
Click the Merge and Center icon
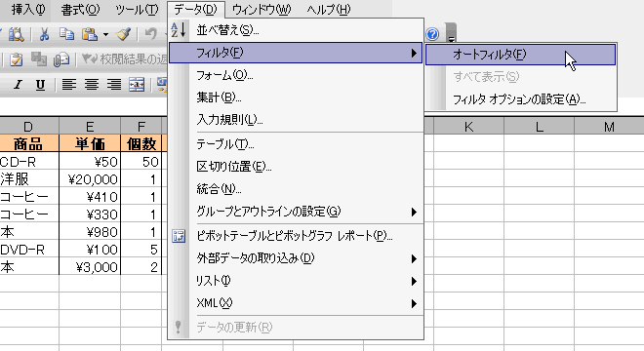(x=137, y=85)
